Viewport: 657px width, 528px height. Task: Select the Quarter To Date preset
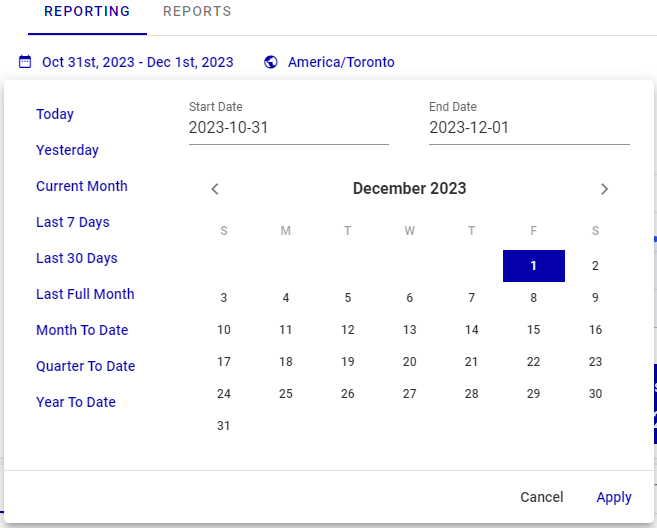[x=85, y=366]
